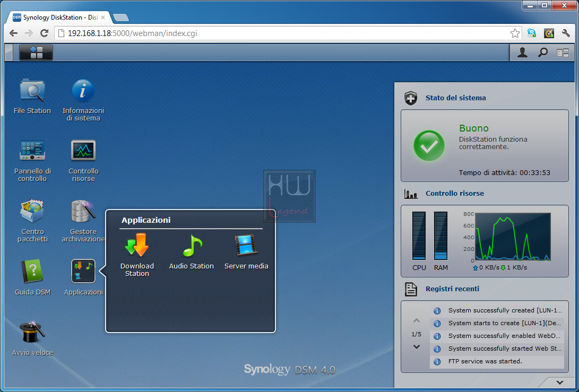This screenshot has height=392, width=579.
Task: Go forward in browser
Action: 29,33
